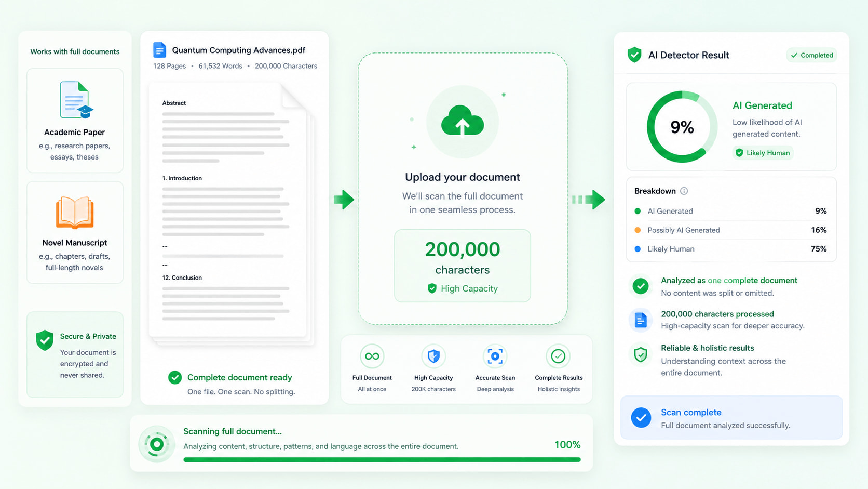This screenshot has width=868, height=489.
Task: Select the Possibly AI Generated breakdown row
Action: (730, 230)
